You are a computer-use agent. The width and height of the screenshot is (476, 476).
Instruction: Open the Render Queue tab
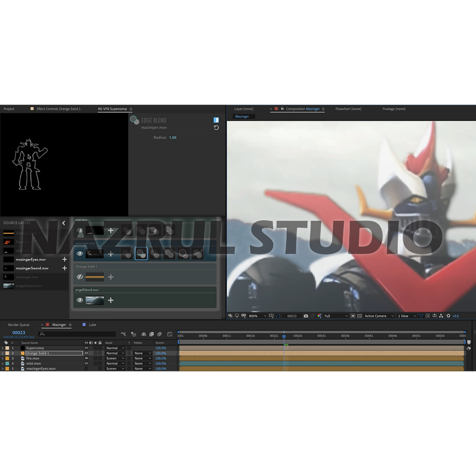[19, 325]
